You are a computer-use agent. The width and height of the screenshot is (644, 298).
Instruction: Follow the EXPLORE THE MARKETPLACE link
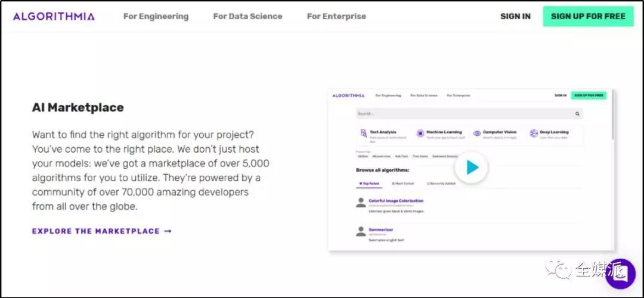click(101, 231)
